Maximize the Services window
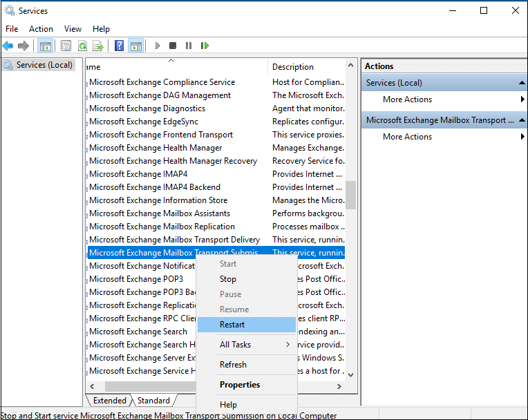Screen dimensions: 528x420 [x=484, y=11]
